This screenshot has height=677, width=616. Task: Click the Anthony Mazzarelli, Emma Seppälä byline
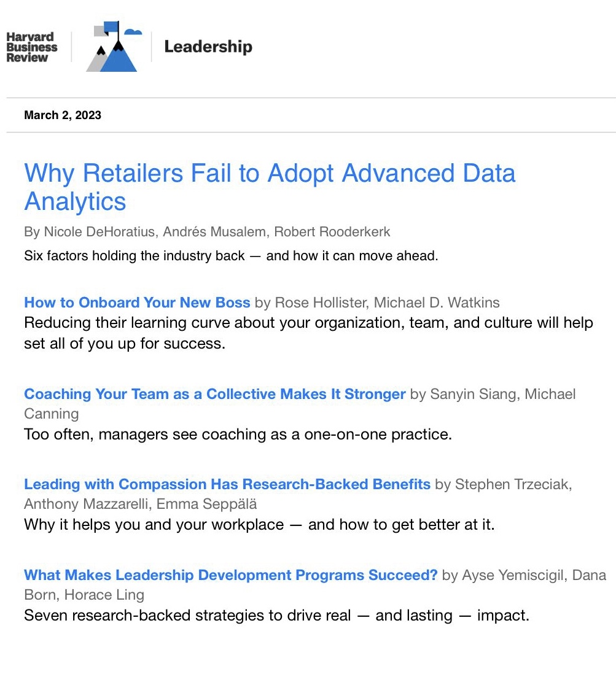[x=141, y=504]
